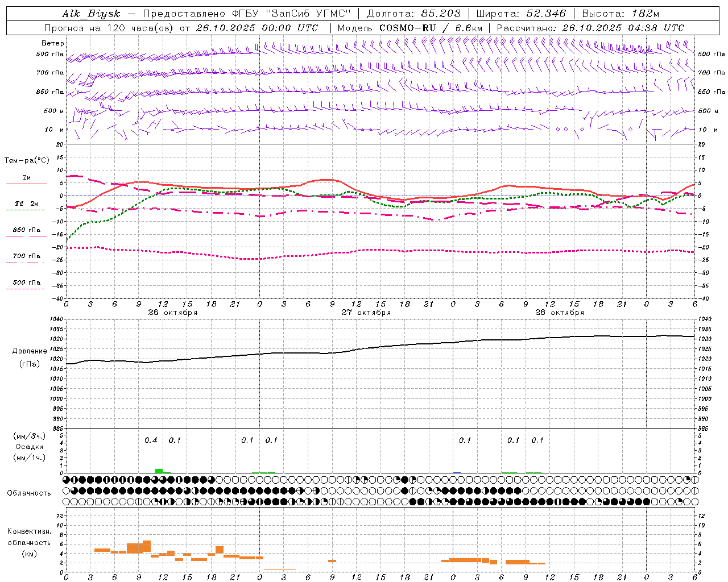Viewport: 728px width, 582px height.
Task: Click the 0.4 precipitation amount value
Action: [151, 440]
